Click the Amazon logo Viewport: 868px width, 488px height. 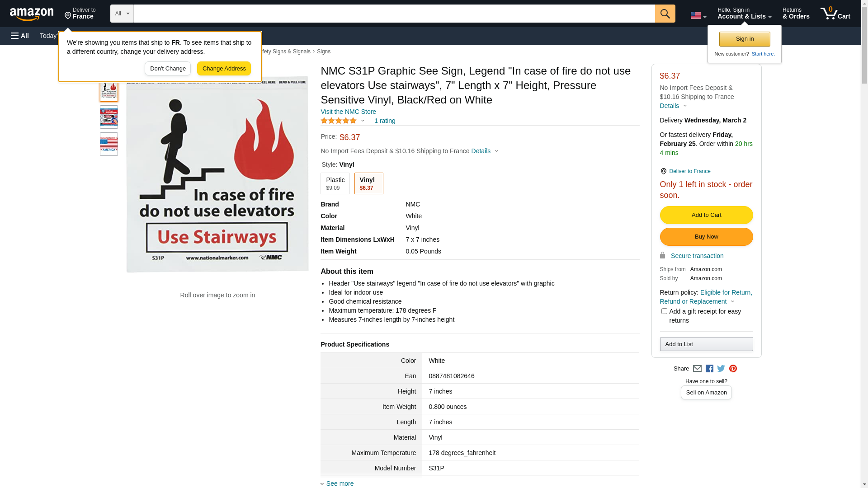click(x=32, y=14)
